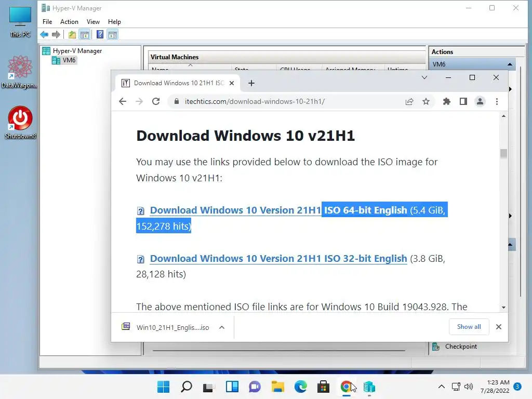
Task: Open Widgets on the taskbar
Action: pyautogui.click(x=232, y=387)
